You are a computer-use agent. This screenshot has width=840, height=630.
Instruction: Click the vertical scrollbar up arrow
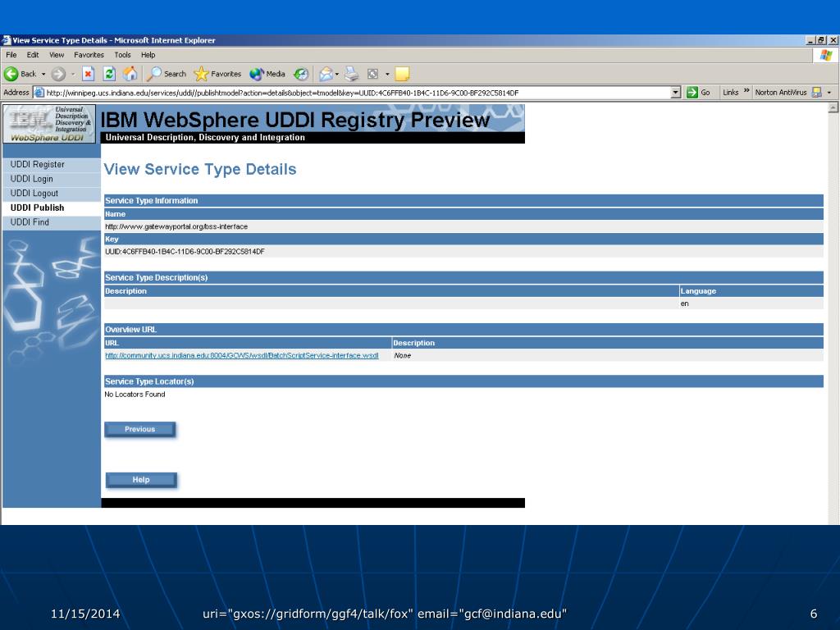(x=833, y=107)
